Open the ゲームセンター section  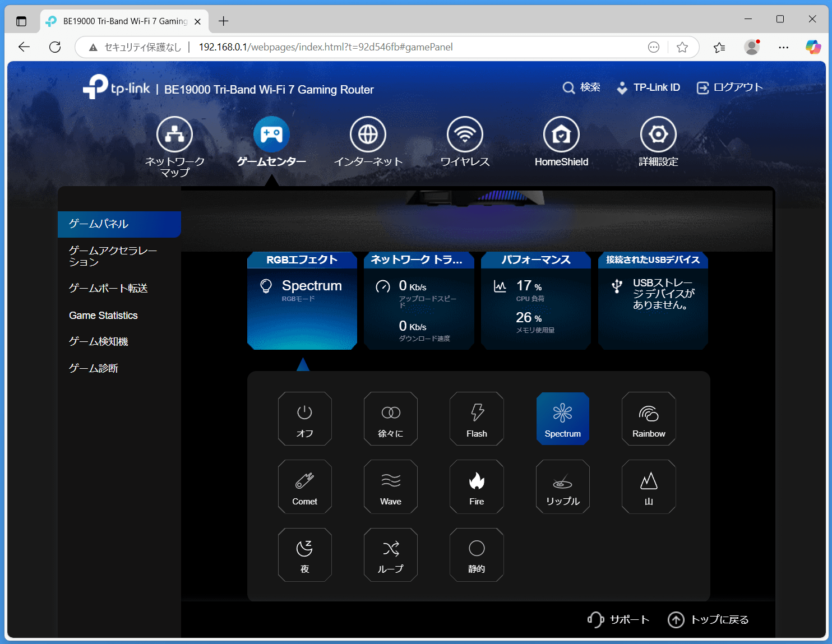[x=271, y=142]
